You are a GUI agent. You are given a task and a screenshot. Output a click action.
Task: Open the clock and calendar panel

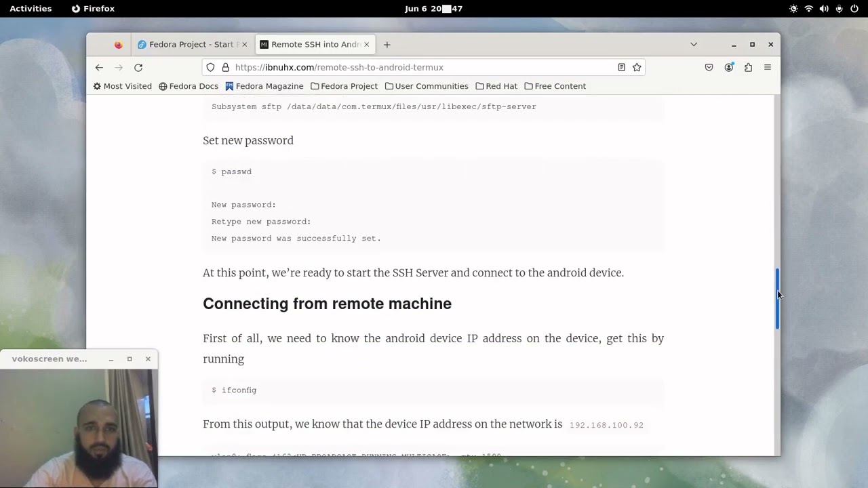click(434, 9)
